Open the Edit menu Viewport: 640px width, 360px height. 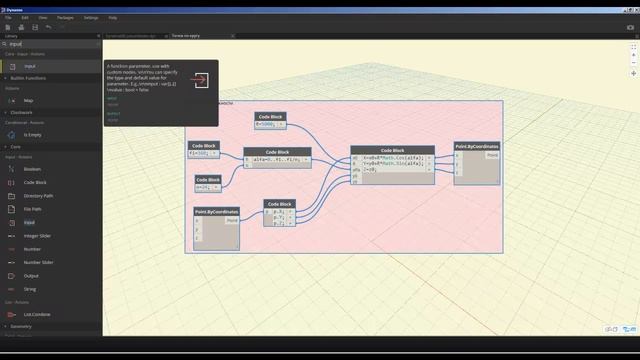point(25,18)
